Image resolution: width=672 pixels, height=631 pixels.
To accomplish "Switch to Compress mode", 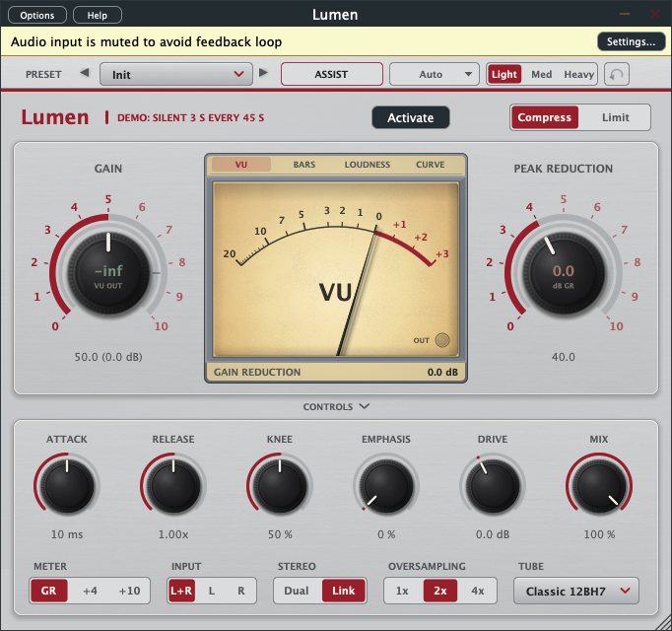I will point(544,117).
